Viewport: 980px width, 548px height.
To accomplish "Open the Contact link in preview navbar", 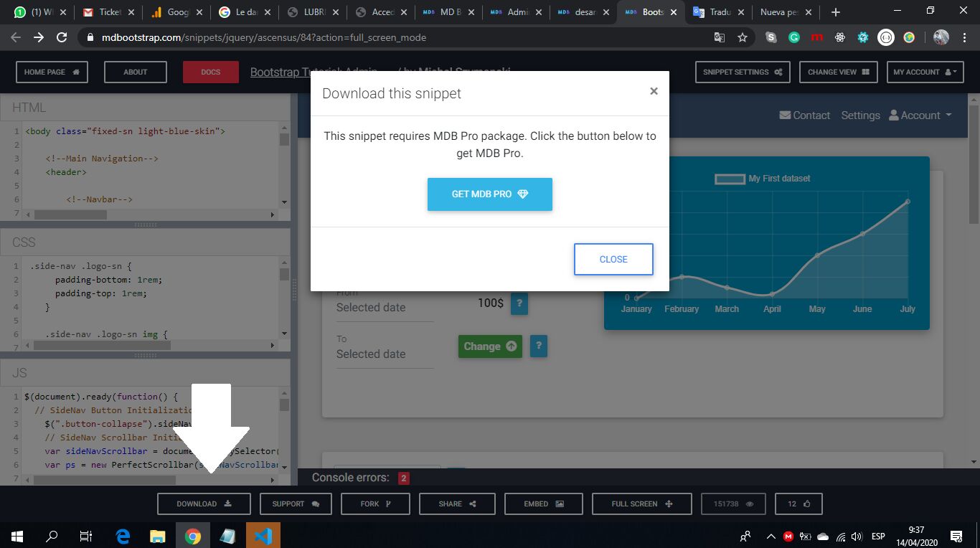I will point(805,115).
